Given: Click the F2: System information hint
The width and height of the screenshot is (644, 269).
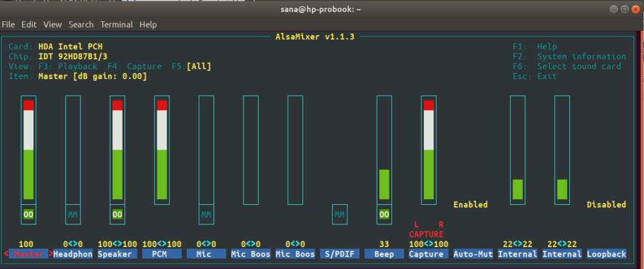Looking at the screenshot, I should [569, 57].
